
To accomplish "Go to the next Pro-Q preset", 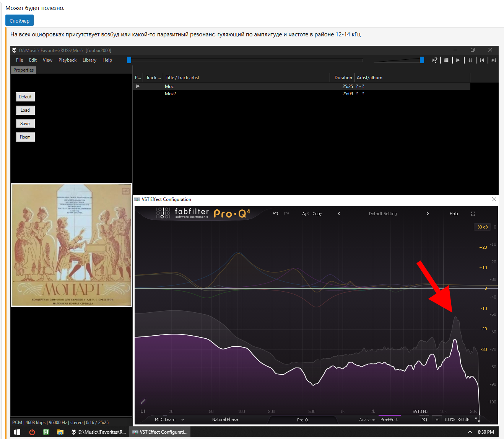I will [x=428, y=214].
